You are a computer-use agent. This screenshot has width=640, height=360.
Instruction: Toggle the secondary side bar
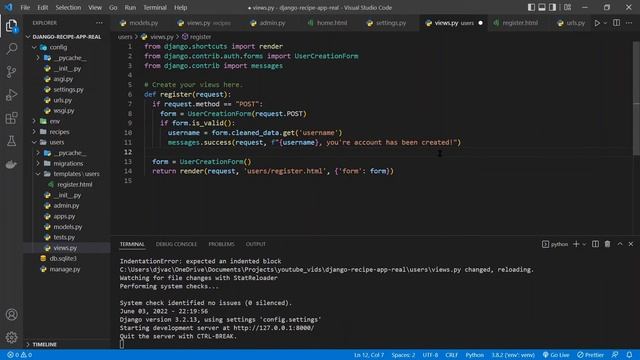[x=552, y=7]
